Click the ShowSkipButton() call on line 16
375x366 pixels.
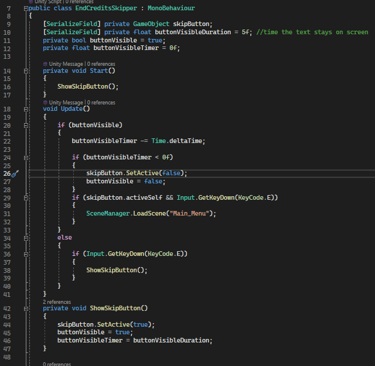88,87
